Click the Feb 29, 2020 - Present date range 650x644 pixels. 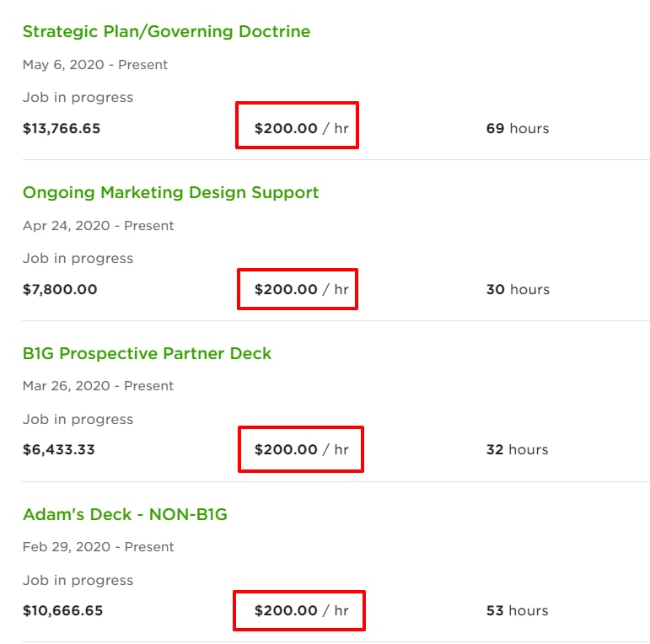pos(99,547)
